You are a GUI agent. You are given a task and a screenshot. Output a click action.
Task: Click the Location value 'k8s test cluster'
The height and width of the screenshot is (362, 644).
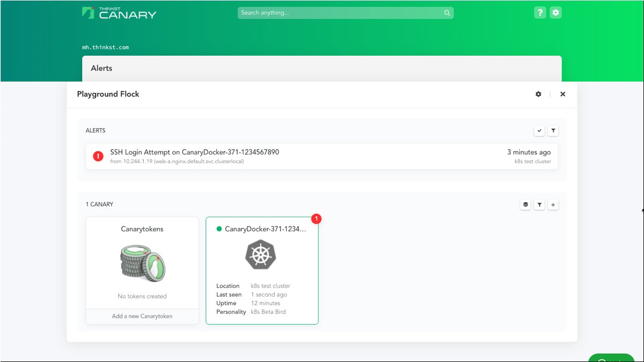tap(270, 286)
